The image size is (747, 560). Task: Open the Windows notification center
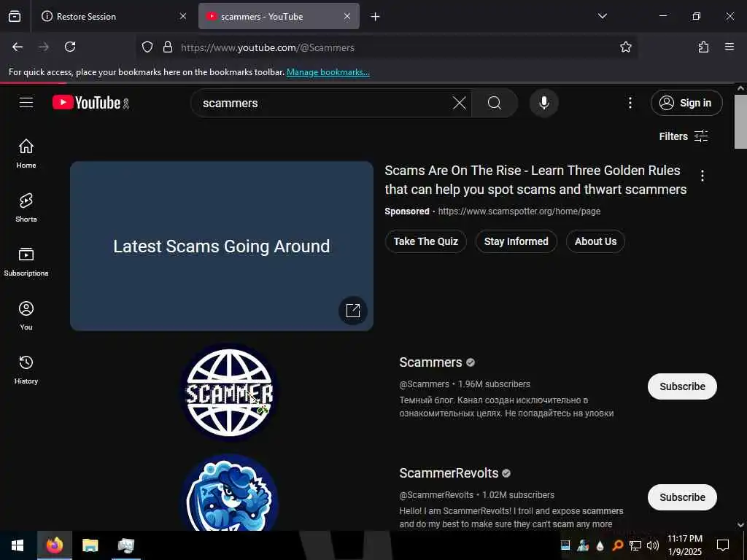(x=723, y=545)
